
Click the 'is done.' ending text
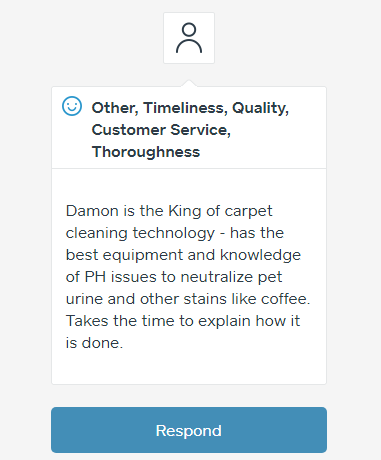[x=94, y=343]
